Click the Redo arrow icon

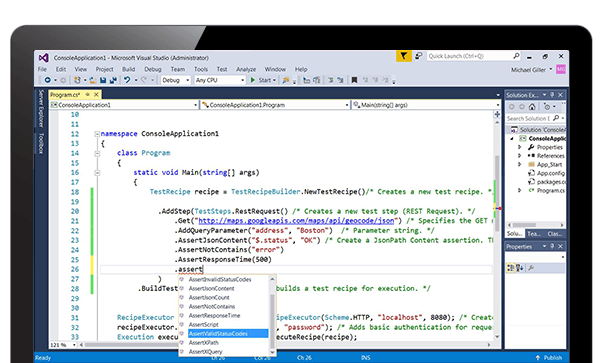tap(144, 80)
